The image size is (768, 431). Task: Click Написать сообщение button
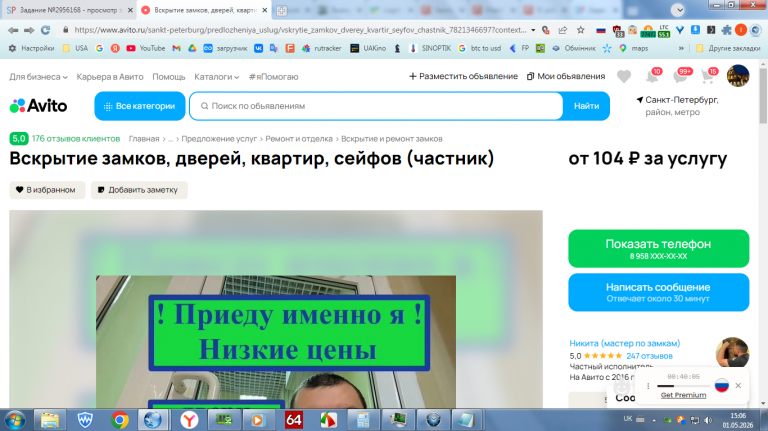658,292
